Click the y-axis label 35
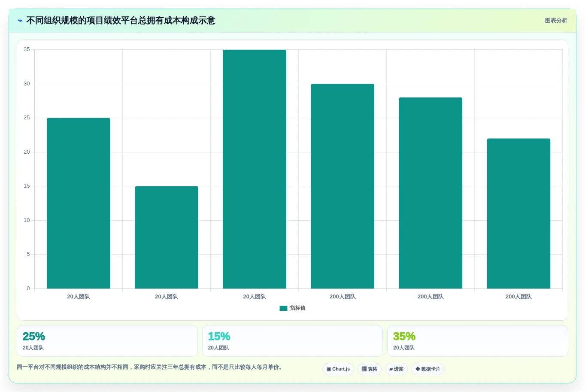This screenshot has height=392, width=585. click(x=27, y=49)
